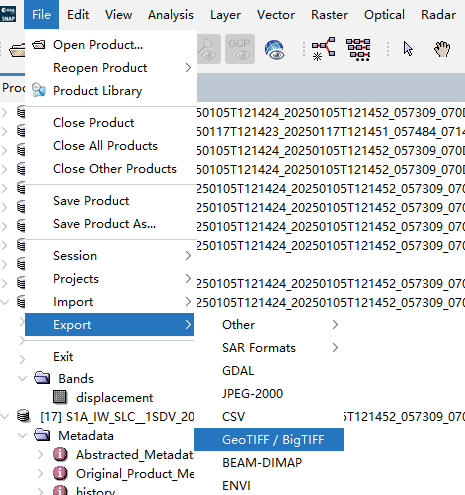This screenshot has height=495, width=465.
Task: Open the Raster menu
Action: tap(329, 14)
